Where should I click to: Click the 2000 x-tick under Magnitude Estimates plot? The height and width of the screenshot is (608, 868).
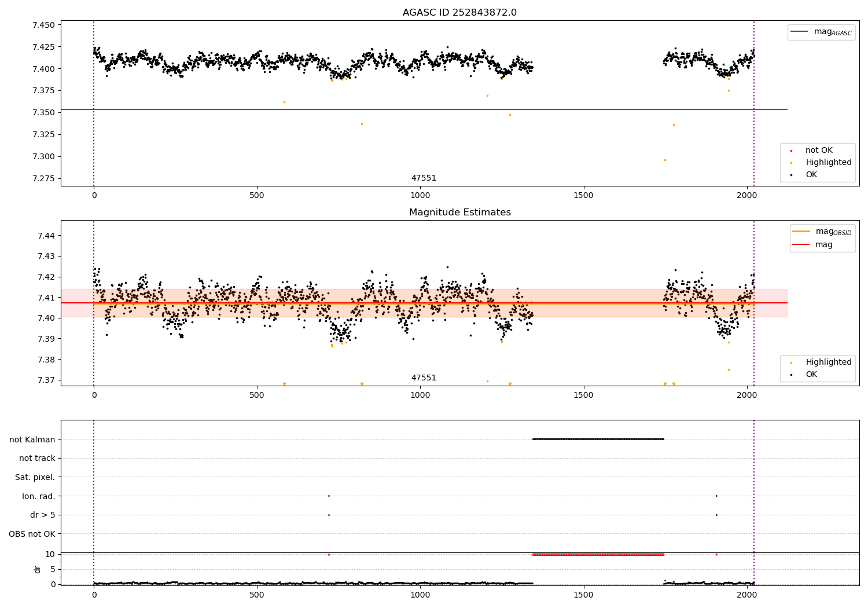[746, 395]
